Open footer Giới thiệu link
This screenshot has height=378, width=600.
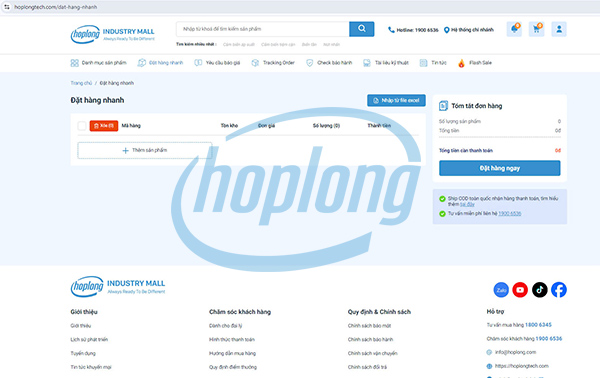pyautogui.click(x=81, y=326)
